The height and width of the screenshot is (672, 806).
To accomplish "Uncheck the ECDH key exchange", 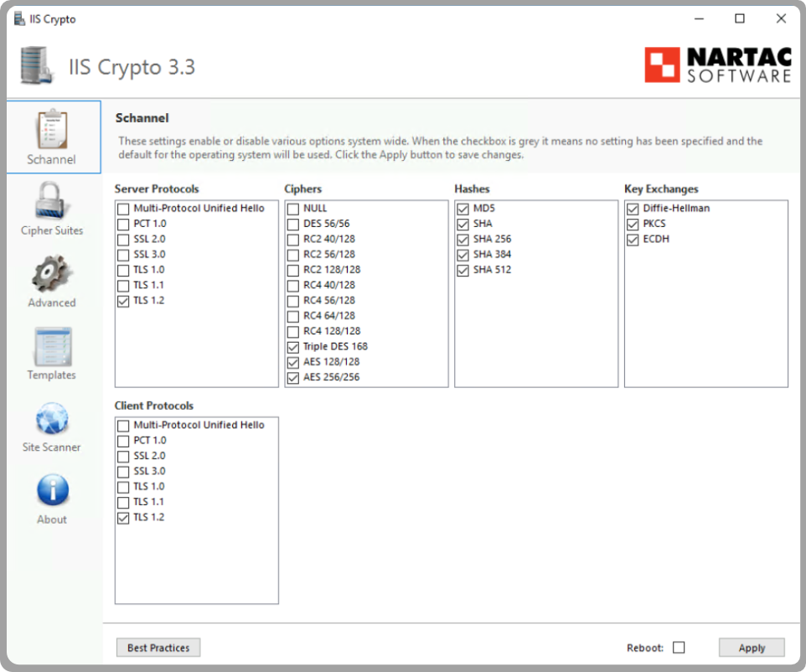I will point(633,239).
